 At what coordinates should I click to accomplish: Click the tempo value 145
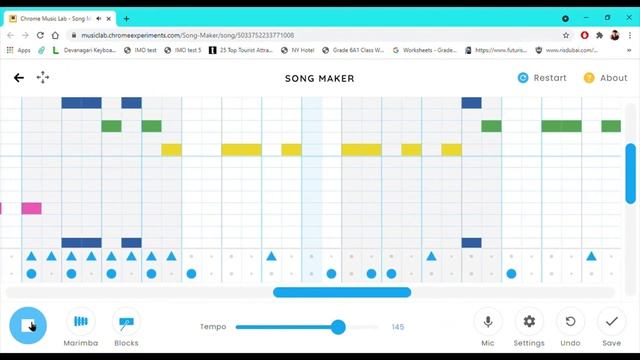(398, 327)
